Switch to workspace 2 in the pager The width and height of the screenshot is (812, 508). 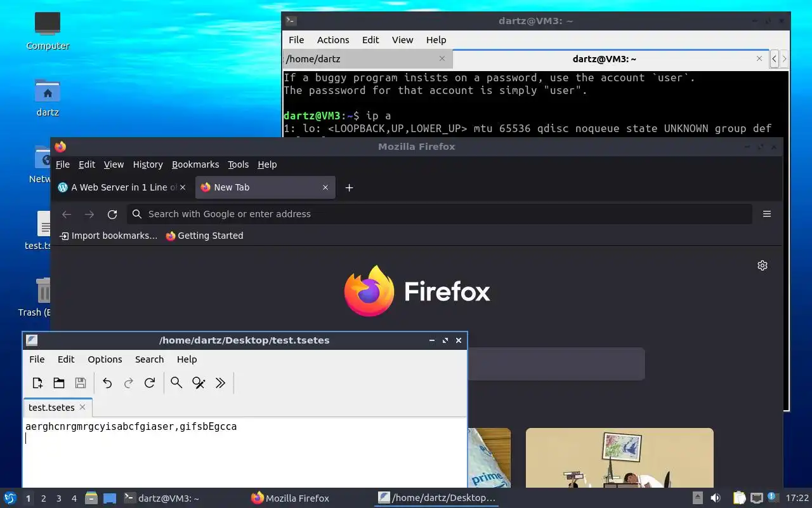(43, 498)
